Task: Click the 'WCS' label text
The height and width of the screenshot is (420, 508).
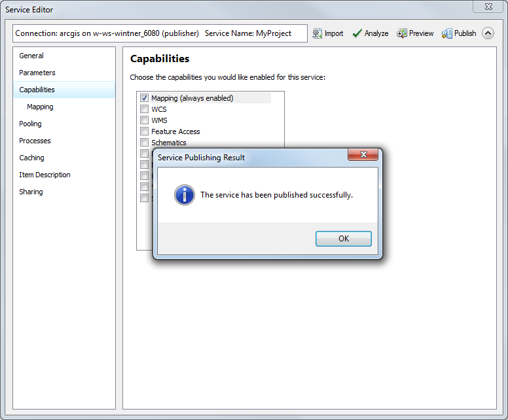Action: pyautogui.click(x=158, y=109)
